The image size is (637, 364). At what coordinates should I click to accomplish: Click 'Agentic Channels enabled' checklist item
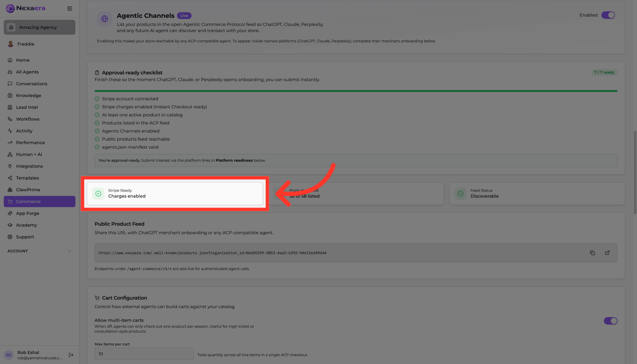pos(127,131)
